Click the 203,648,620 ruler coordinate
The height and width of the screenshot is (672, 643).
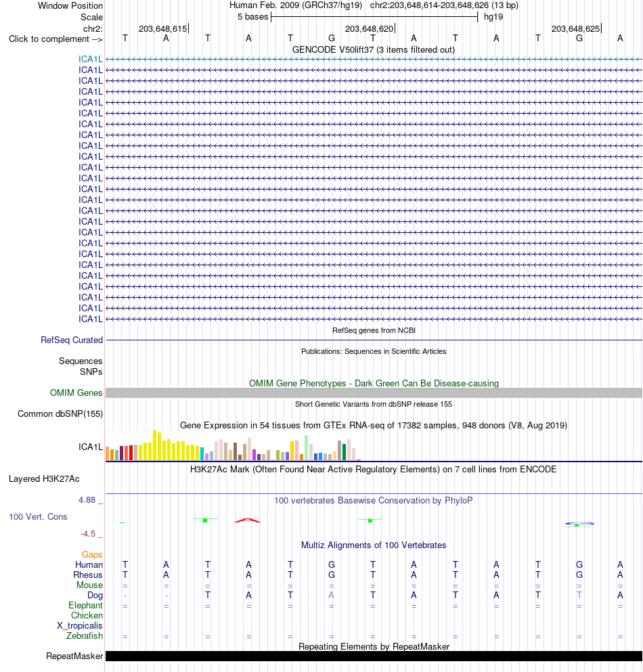tap(369, 28)
